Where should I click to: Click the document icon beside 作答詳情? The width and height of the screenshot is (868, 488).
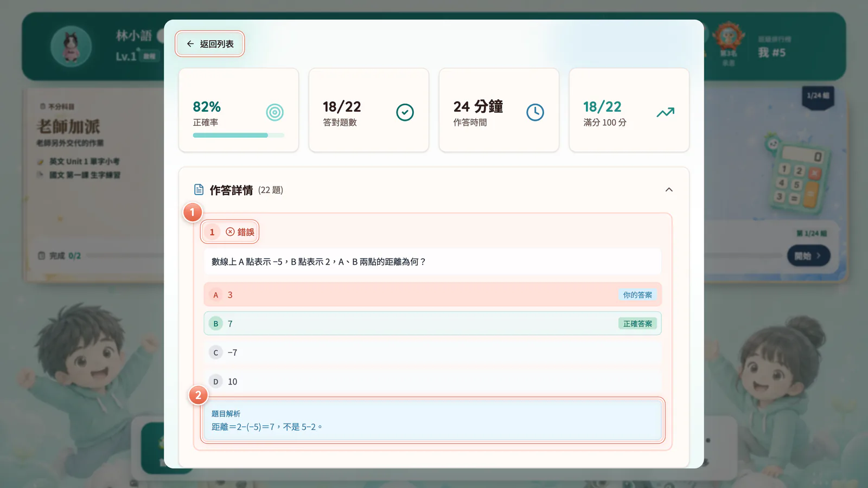point(199,190)
